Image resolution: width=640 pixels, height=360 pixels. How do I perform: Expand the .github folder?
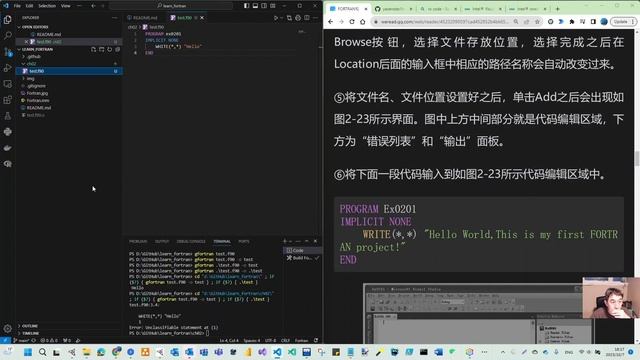pyautogui.click(x=69, y=56)
